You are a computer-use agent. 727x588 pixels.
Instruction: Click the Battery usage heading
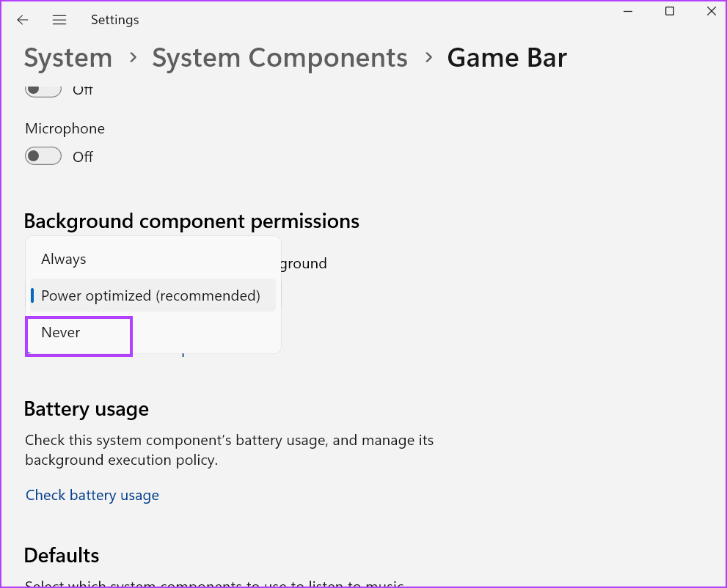coord(87,409)
